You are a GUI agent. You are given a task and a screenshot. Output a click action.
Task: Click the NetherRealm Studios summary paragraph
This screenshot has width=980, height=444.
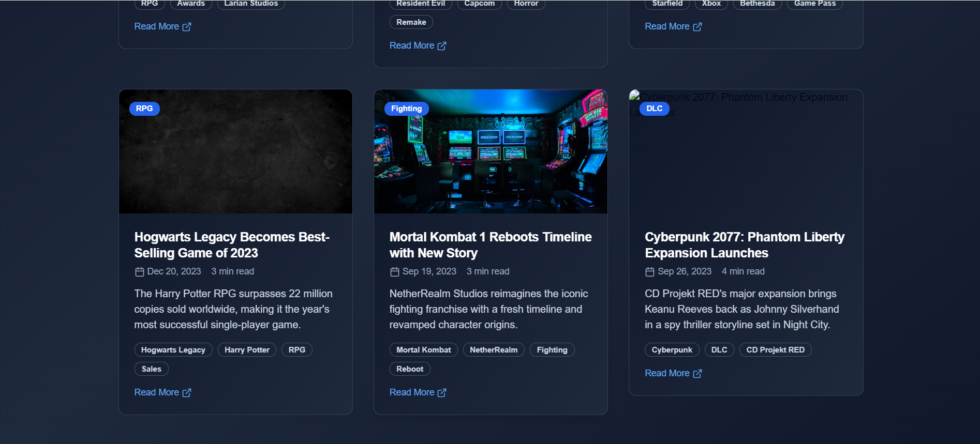pos(489,309)
